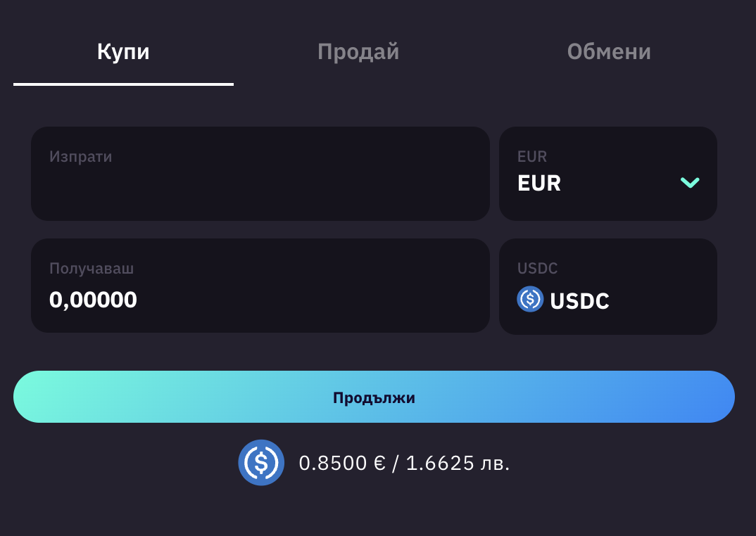Image resolution: width=756 pixels, height=536 pixels.
Task: Click the bold EUR currency name
Action: (x=539, y=184)
